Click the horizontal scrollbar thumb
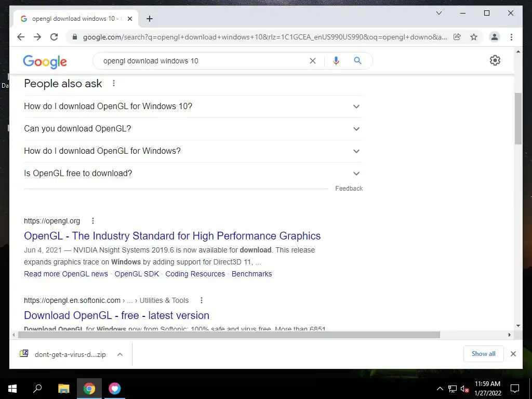This screenshot has width=532, height=399. (229, 335)
